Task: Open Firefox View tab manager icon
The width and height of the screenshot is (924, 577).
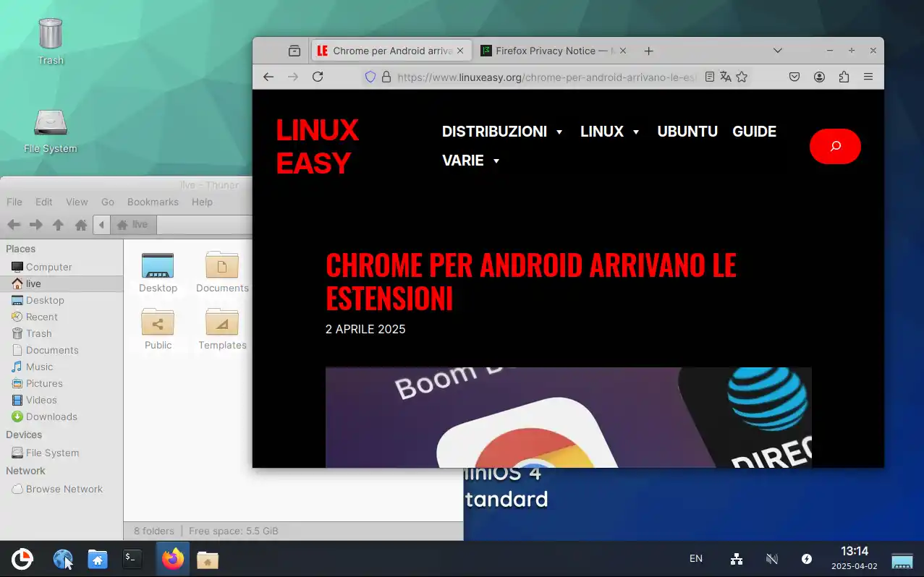Action: click(x=294, y=51)
